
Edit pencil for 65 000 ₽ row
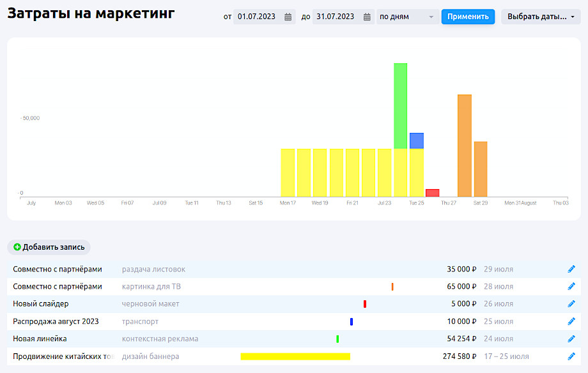571,287
